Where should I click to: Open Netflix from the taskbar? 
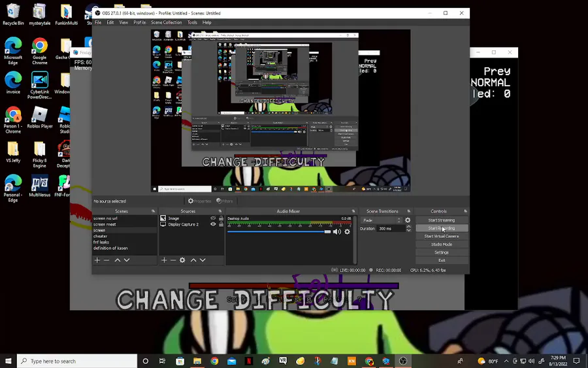tap(249, 361)
